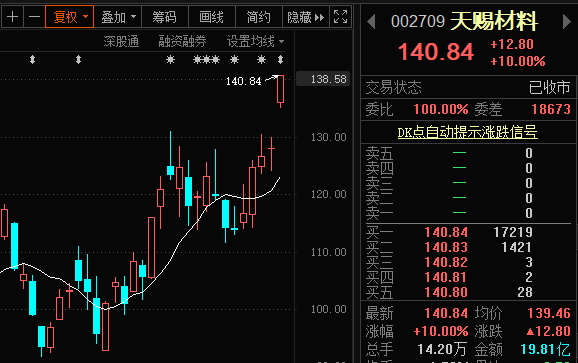
Task: Click the 买二 price 140.83
Action: [x=446, y=247]
